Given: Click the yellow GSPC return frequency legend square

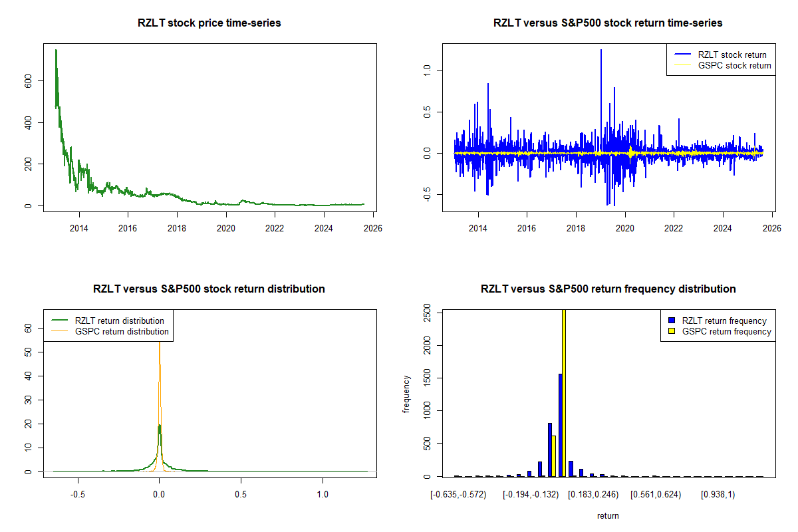Looking at the screenshot, I should (x=670, y=331).
